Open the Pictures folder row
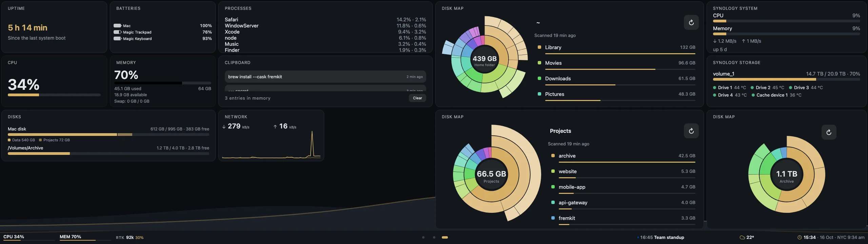 coord(616,96)
